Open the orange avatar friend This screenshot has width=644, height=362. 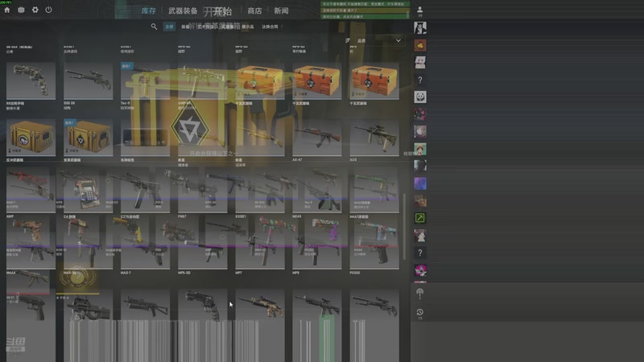419,45
